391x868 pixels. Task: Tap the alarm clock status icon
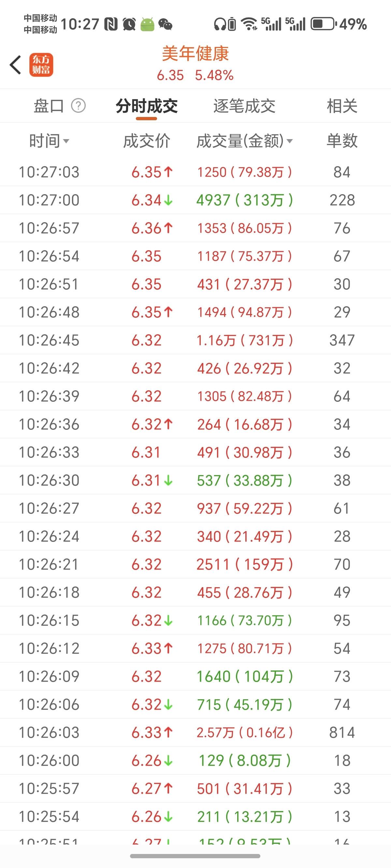pyautogui.click(x=129, y=24)
